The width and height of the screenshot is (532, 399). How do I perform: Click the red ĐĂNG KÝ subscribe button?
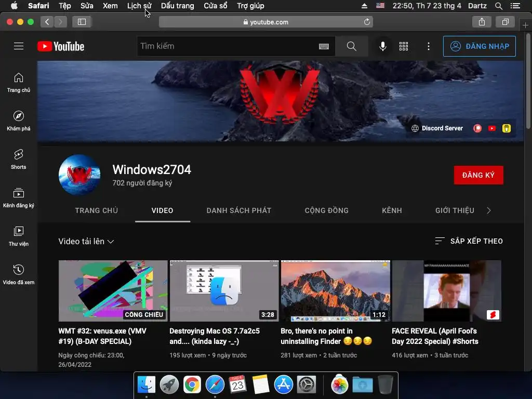(x=478, y=175)
